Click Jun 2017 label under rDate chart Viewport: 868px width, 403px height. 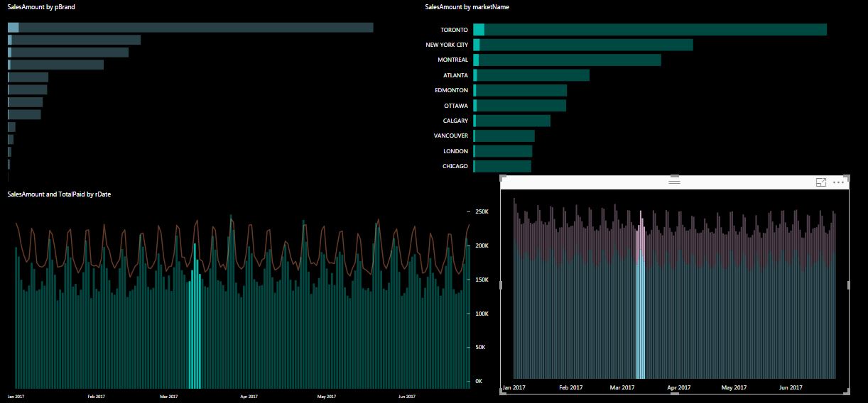[407, 397]
